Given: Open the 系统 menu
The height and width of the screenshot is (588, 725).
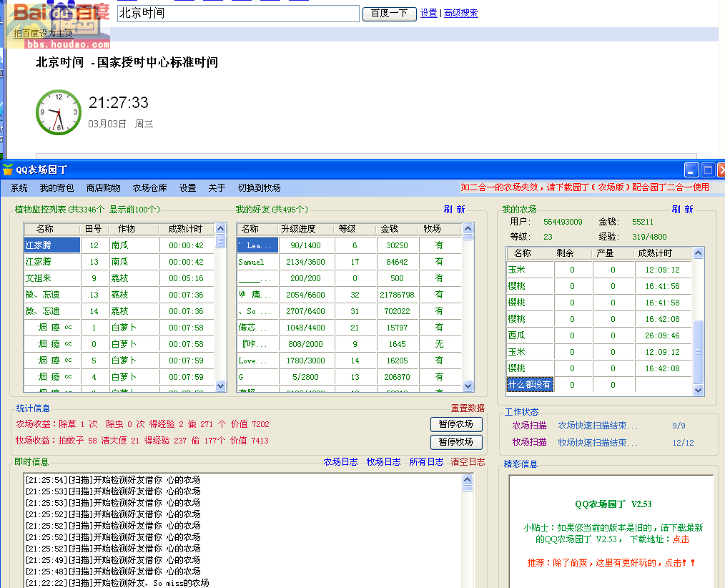Looking at the screenshot, I should (19, 188).
